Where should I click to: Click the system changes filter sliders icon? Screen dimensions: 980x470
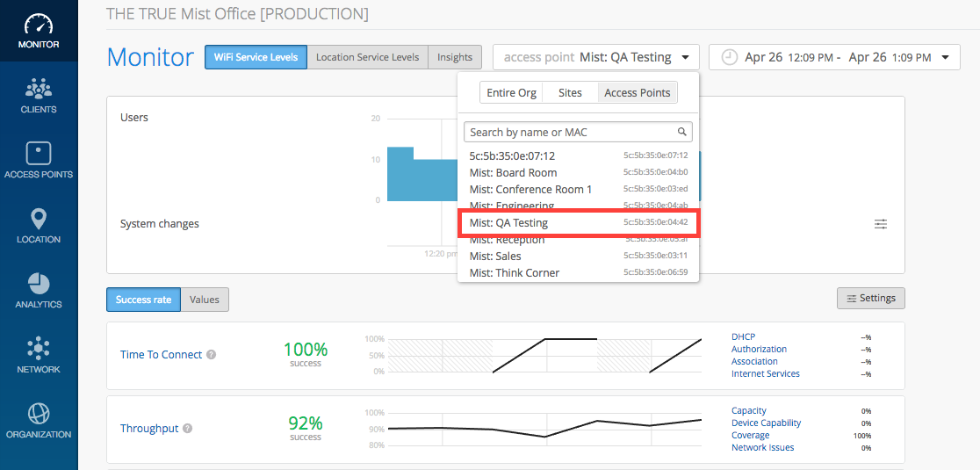881,224
